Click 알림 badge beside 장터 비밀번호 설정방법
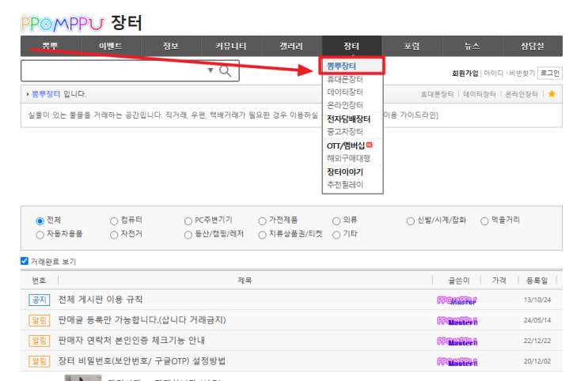Screen dimensions: 588x381 [x=39, y=361]
